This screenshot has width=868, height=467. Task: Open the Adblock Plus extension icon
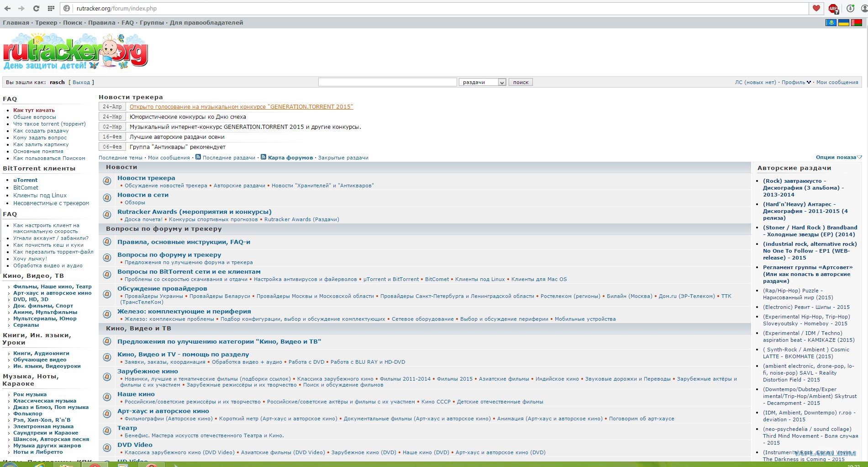833,8
